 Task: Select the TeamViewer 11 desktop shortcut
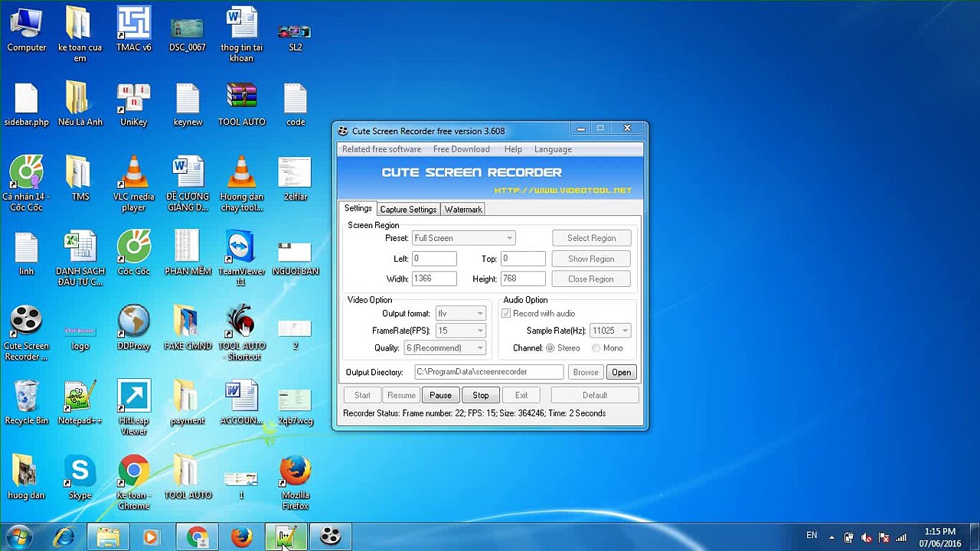[241, 259]
